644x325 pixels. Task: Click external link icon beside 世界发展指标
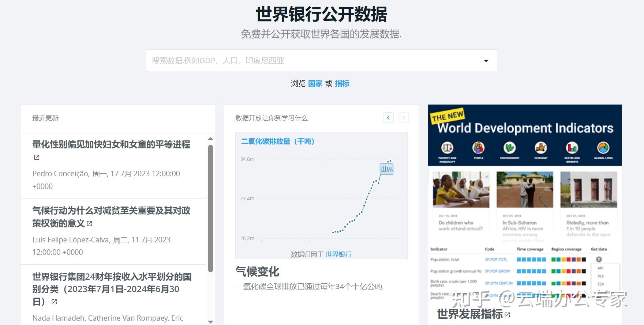point(507,315)
